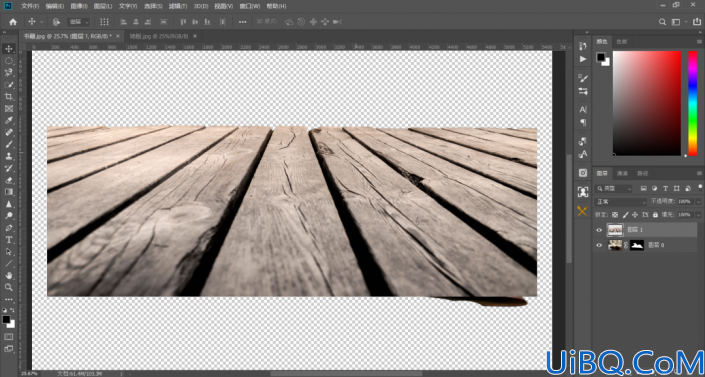Open Color panel flyout menu
The height and width of the screenshot is (377, 705).
699,41
